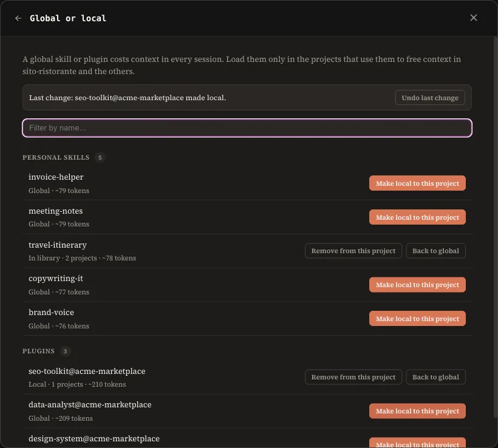498x448 pixels.
Task: Select the travel-itinerary skill name
Action: [58, 245]
